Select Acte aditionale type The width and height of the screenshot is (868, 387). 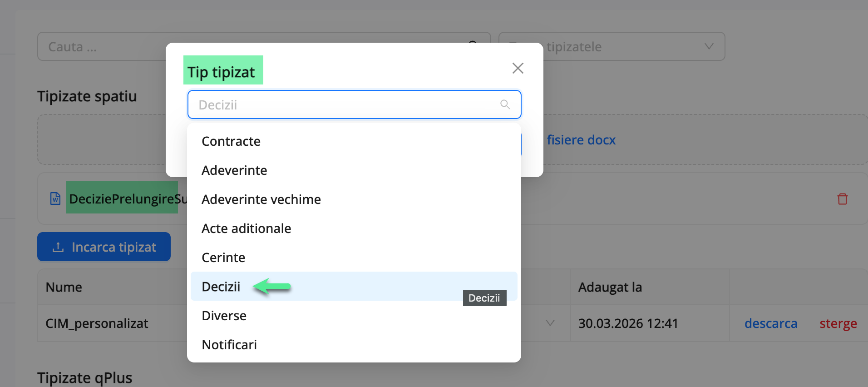tap(246, 228)
